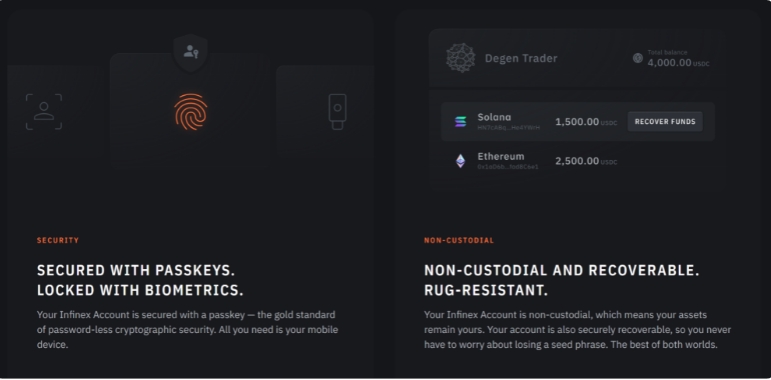This screenshot has width=771, height=380.
Task: Click the shield passkey user icon
Action: tap(191, 52)
